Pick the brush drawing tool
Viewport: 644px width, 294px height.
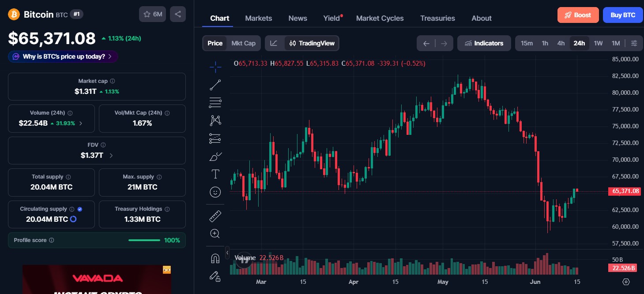215,156
